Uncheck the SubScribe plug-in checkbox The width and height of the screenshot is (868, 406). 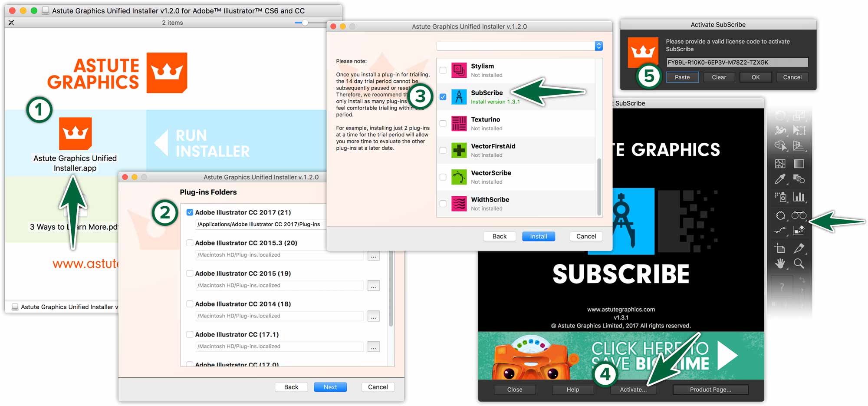point(443,97)
